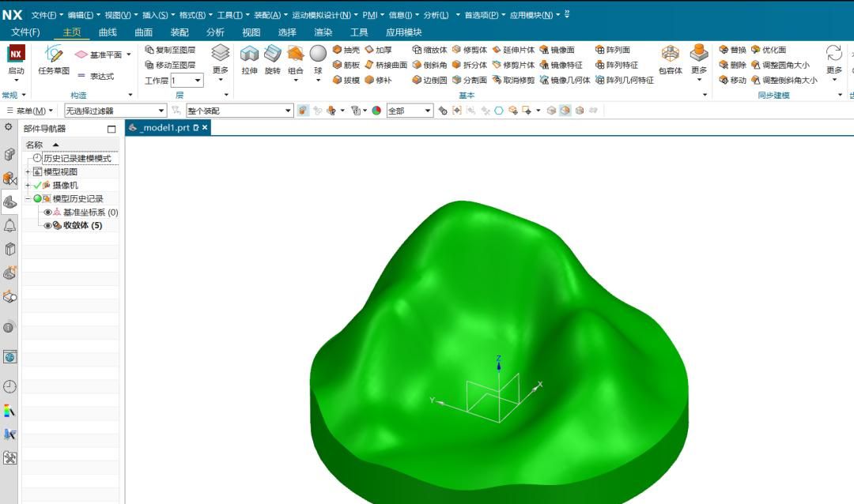
Task: Open the settings gear in the sidebar
Action: click(x=8, y=127)
